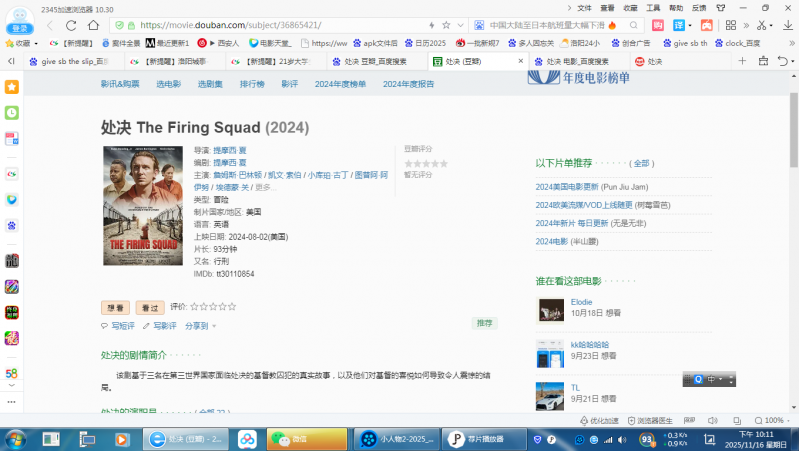The width and height of the screenshot is (799, 451).
Task: Switch to the 处决 电影_百度搜索 tab
Action: (x=578, y=61)
